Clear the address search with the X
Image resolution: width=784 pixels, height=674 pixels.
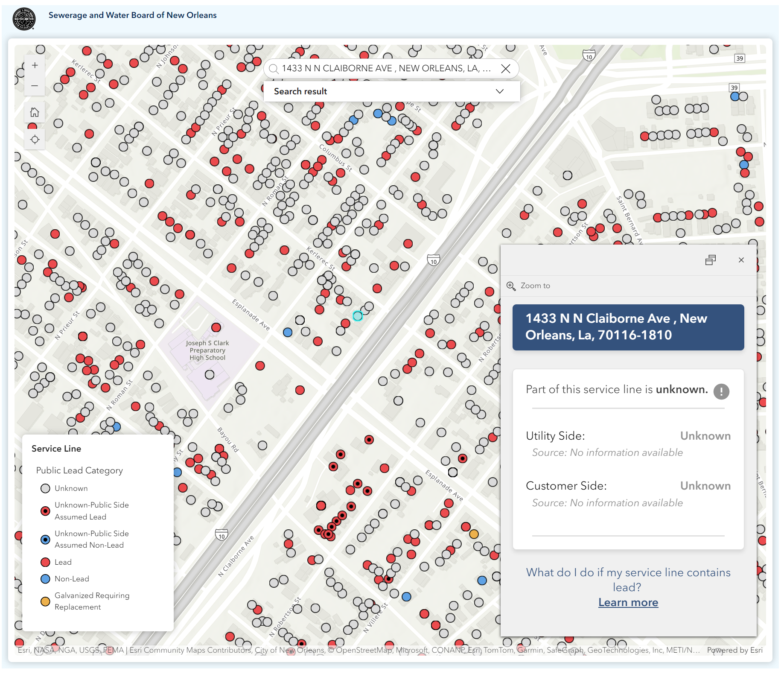tap(506, 68)
